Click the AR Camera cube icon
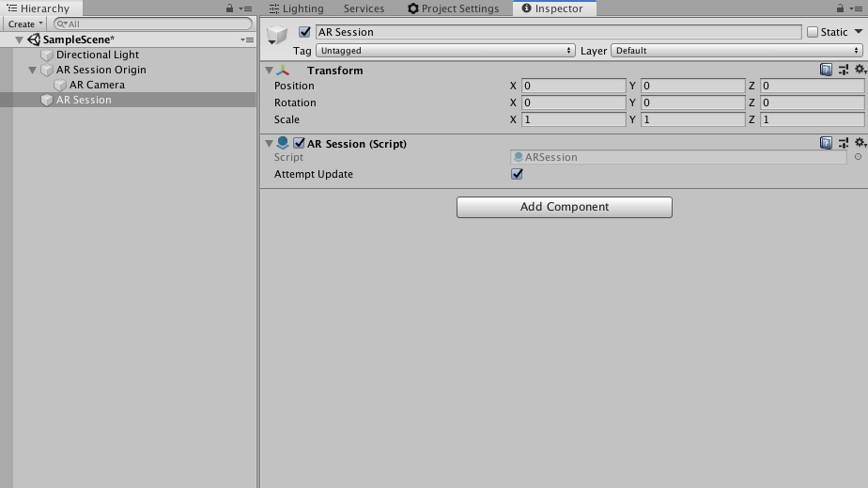 pyautogui.click(x=60, y=85)
